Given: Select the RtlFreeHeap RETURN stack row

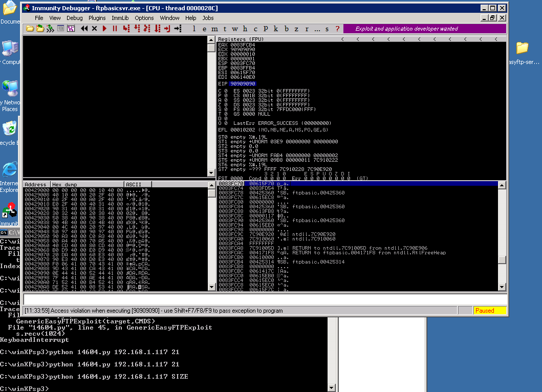Looking at the screenshot, I should pyautogui.click(x=357, y=253).
